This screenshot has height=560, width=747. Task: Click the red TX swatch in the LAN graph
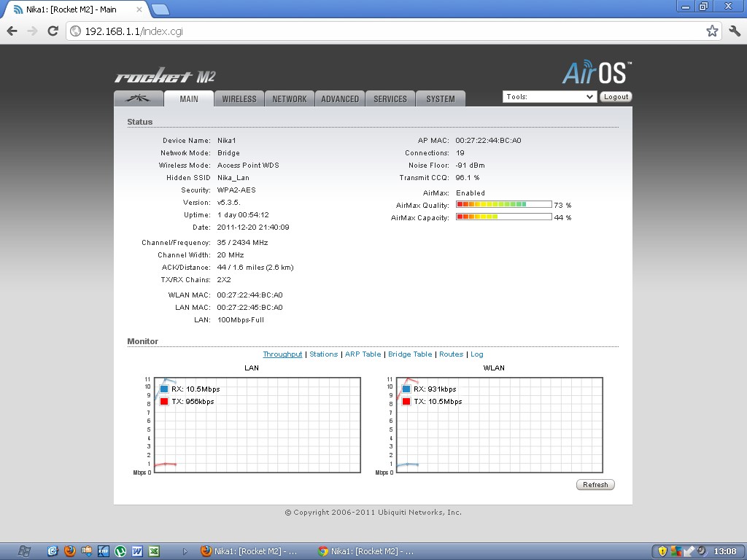click(164, 401)
